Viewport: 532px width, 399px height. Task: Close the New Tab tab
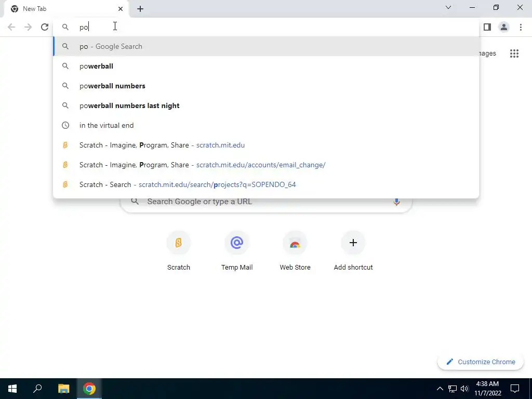point(121,9)
